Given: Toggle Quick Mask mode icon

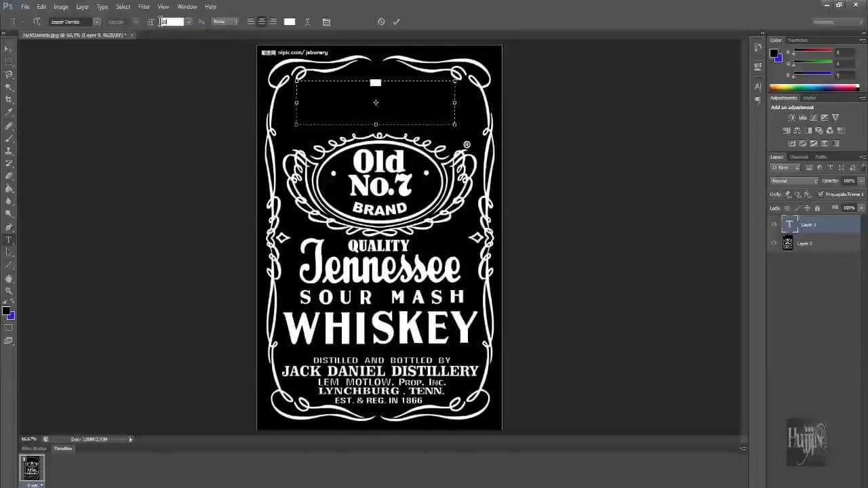Looking at the screenshot, I should (x=8, y=327).
